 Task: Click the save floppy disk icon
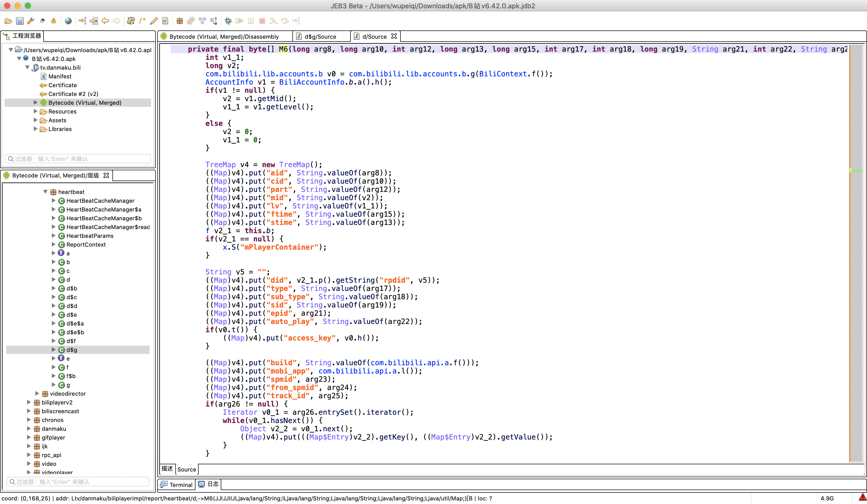(20, 21)
